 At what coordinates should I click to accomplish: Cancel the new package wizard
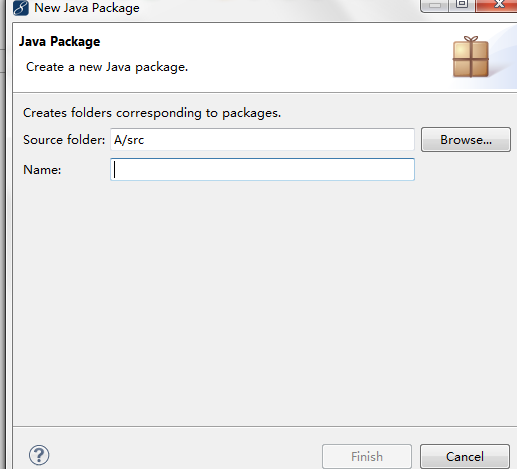click(x=465, y=456)
